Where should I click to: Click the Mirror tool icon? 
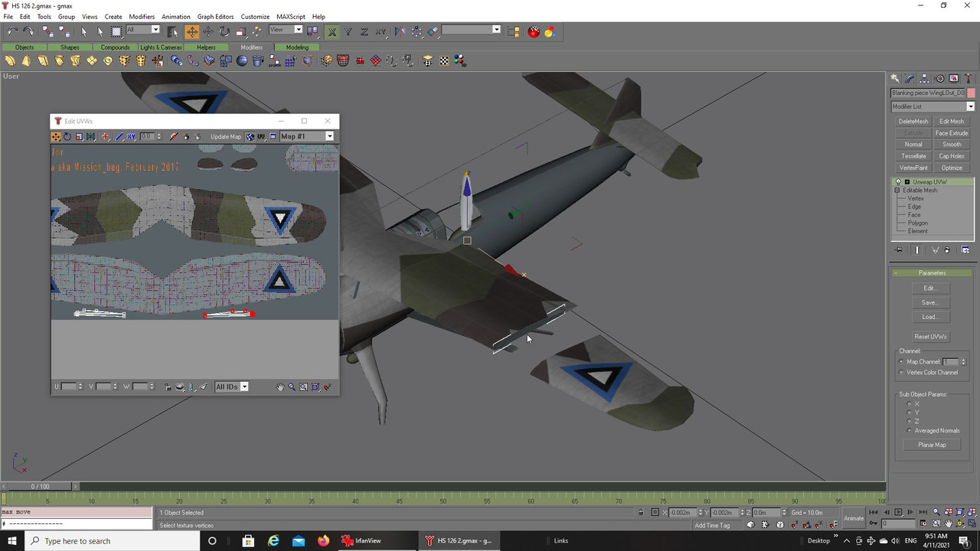tap(399, 31)
